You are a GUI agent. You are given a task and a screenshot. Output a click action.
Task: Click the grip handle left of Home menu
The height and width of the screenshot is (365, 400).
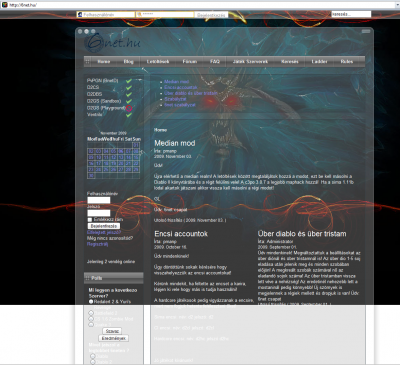click(87, 62)
